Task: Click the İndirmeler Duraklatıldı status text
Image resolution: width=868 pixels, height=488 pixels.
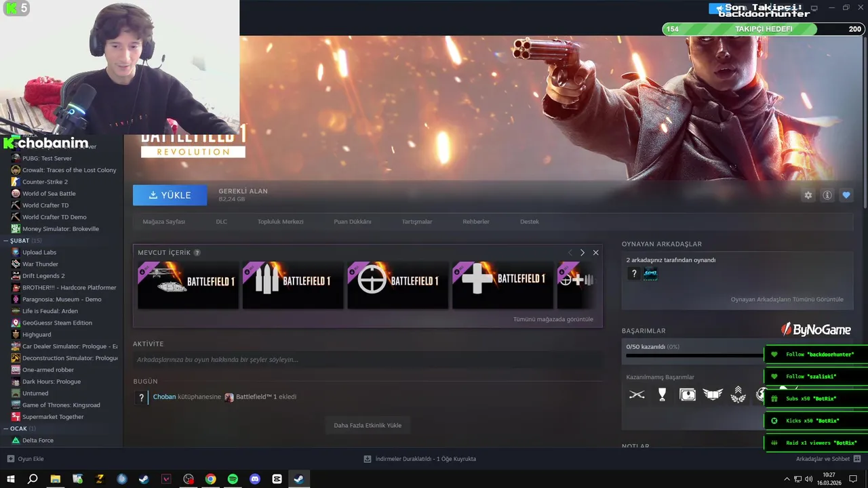Action: click(426, 459)
